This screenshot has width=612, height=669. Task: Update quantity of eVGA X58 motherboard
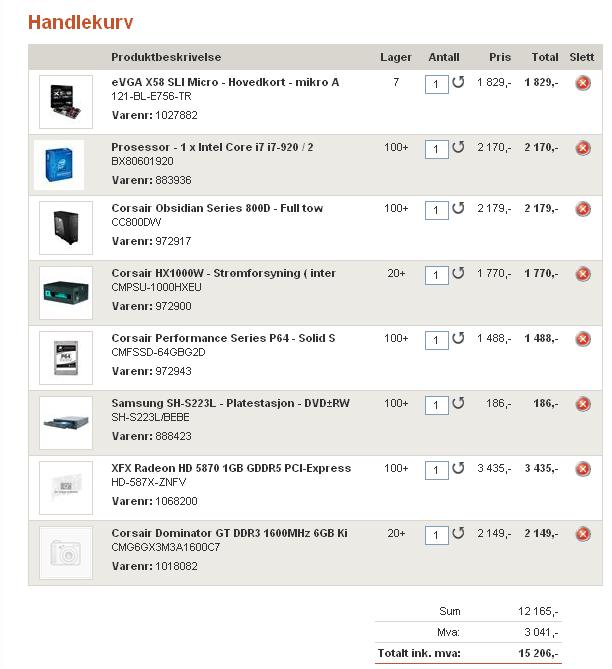(x=458, y=82)
